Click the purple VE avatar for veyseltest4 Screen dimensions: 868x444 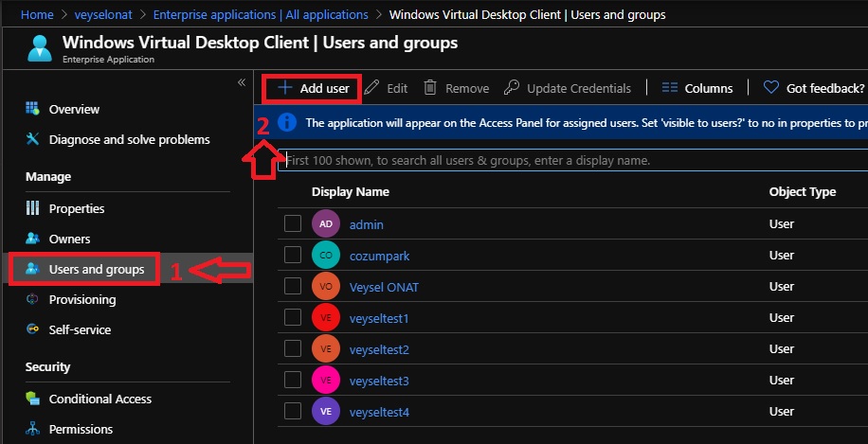pos(326,412)
